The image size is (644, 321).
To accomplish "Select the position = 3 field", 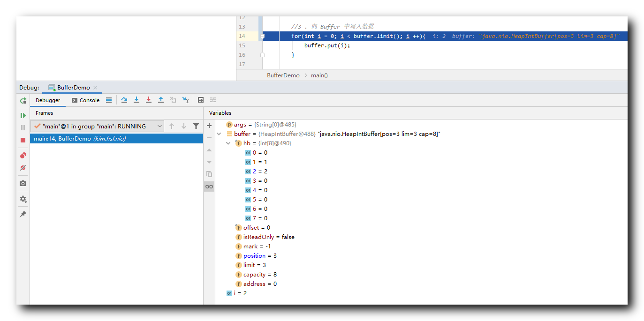I will point(421,256).
